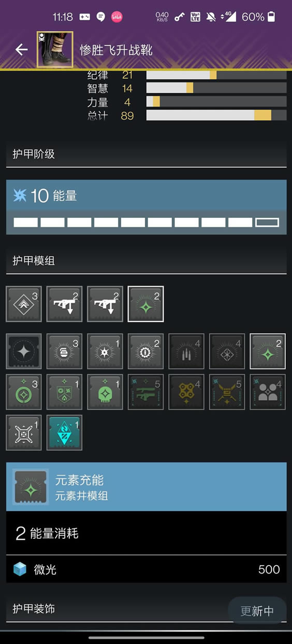The image size is (292, 644).
Task: Open the 元素充能 mod details banner
Action: point(146,487)
